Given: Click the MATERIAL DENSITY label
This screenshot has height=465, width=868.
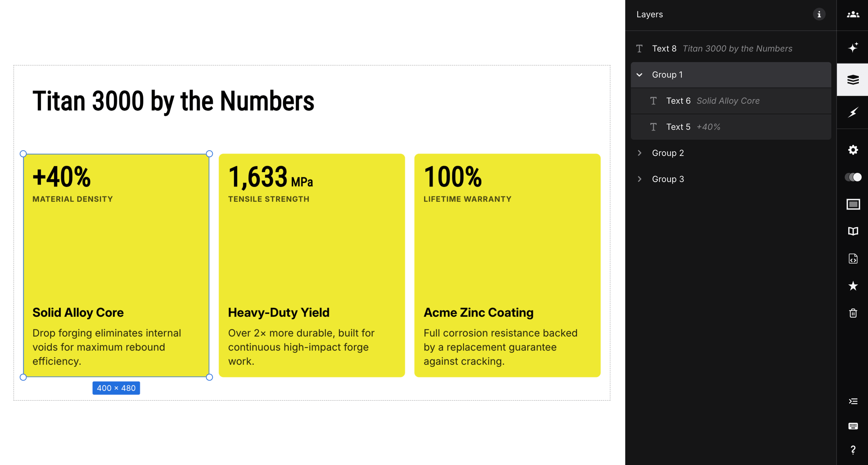Looking at the screenshot, I should tap(73, 199).
